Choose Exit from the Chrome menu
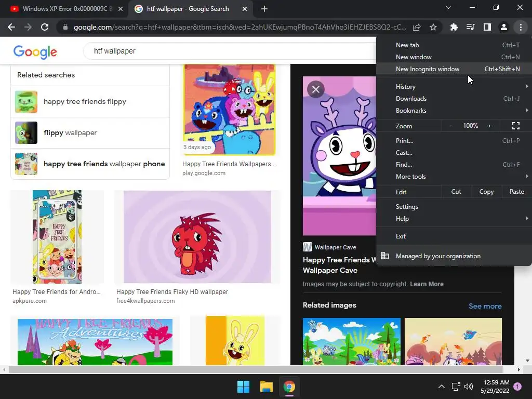This screenshot has height=399, width=532. click(454, 236)
